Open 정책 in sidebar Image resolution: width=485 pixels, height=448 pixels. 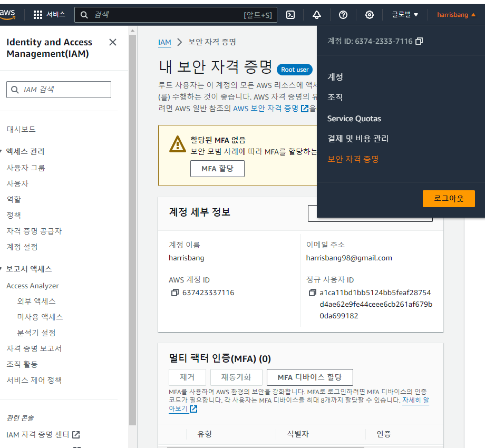coord(14,215)
